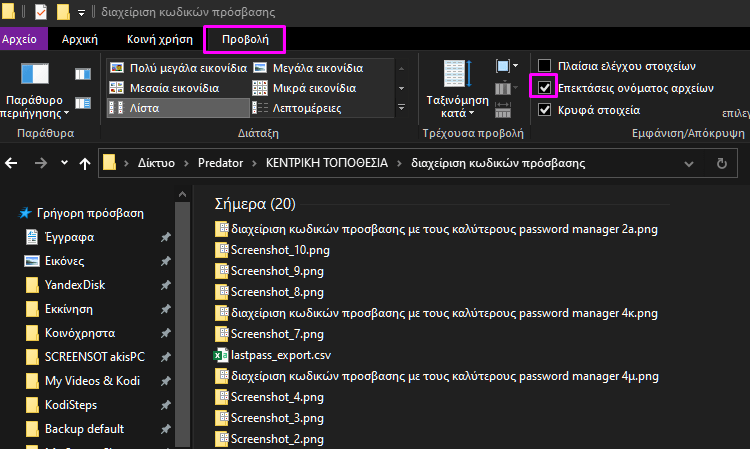Select Screenshot_4.png file
This screenshot has width=750, height=449.
pos(269,397)
